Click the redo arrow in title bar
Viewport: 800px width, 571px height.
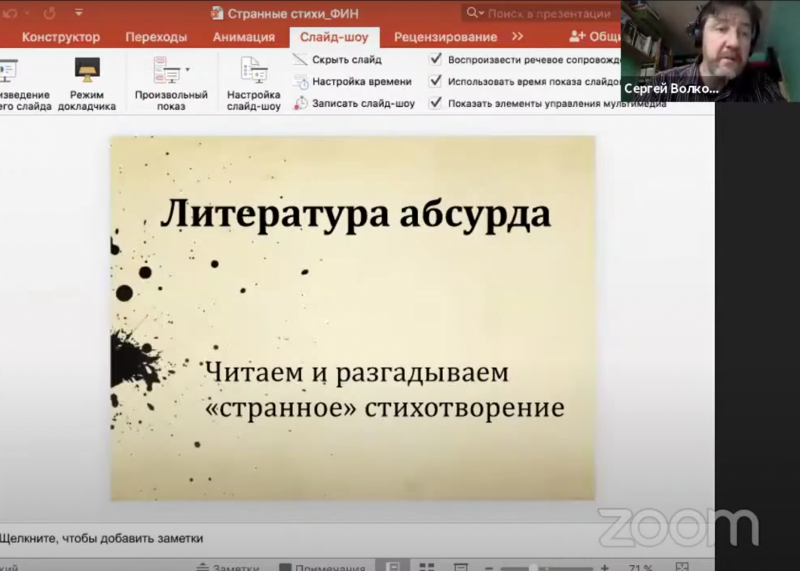pyautogui.click(x=49, y=13)
